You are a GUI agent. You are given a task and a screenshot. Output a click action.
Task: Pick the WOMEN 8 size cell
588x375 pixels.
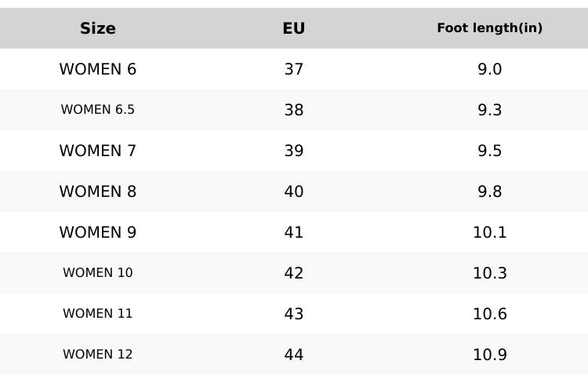pos(98,191)
